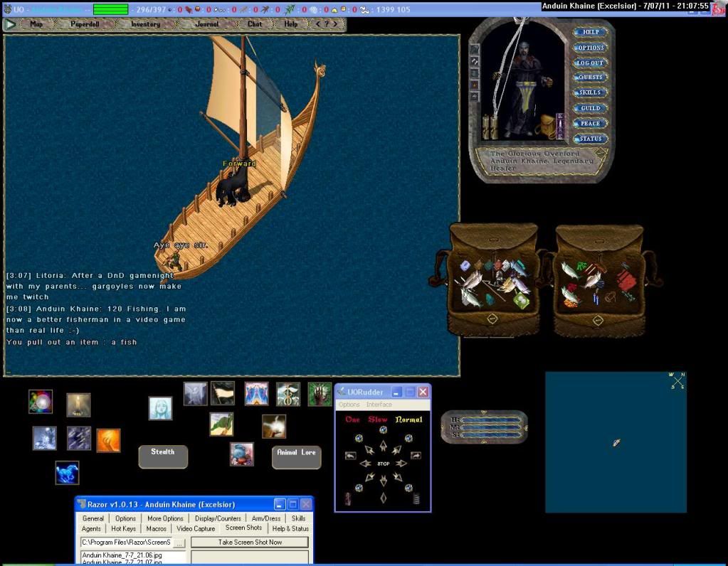Activate the white banner flag spell icon
The height and width of the screenshot is (566, 728).
(223, 393)
